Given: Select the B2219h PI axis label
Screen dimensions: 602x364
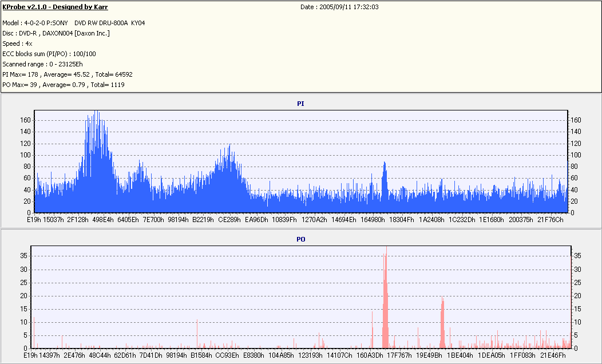Looking at the screenshot, I should point(203,220).
